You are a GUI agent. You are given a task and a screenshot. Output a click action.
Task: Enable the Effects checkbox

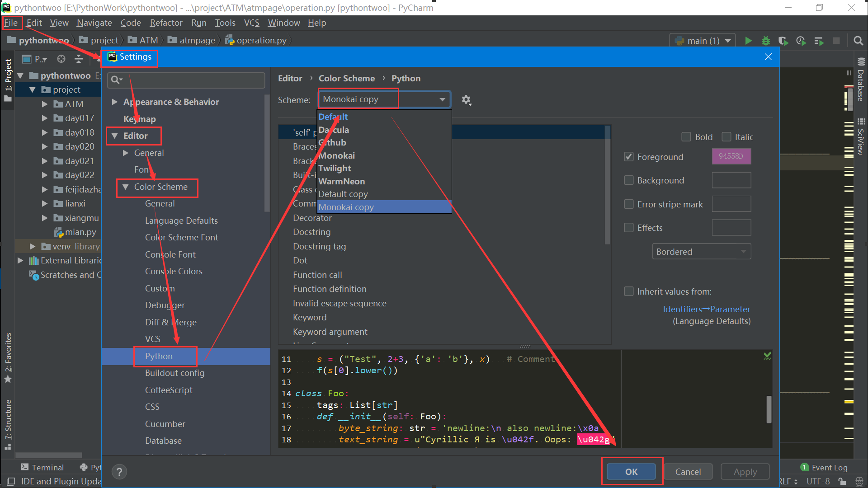(628, 228)
